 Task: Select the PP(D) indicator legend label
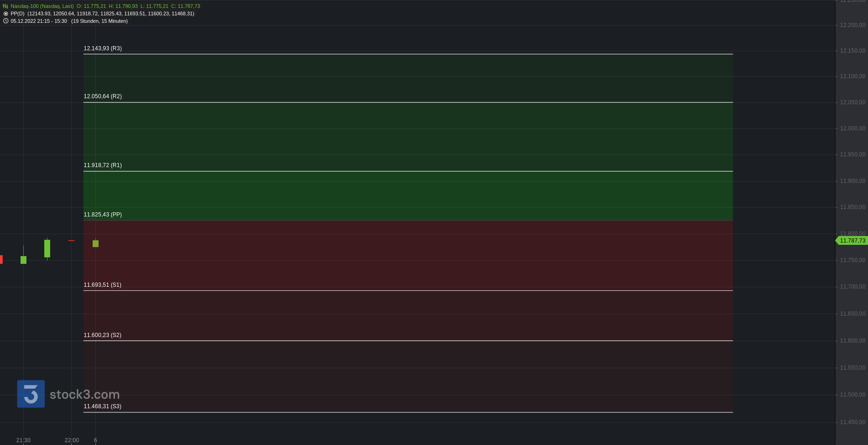18,14
